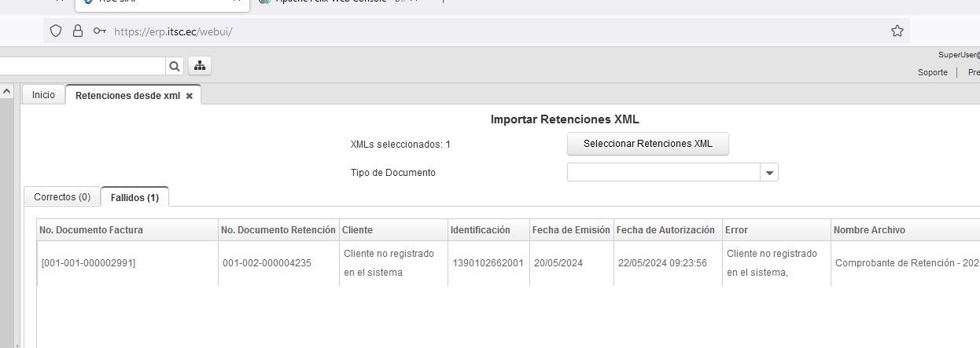Select the Fallidos (1) tab
Viewport: 980px width, 348px height.
(x=134, y=198)
